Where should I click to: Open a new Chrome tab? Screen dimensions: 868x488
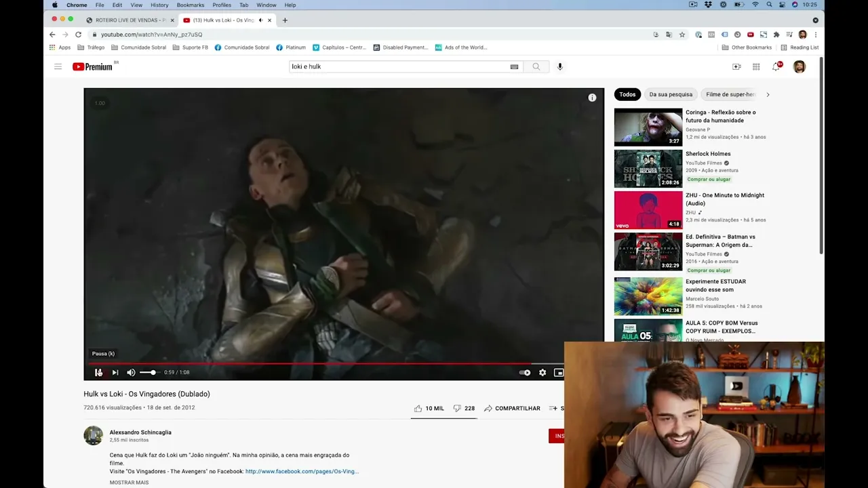click(x=285, y=20)
